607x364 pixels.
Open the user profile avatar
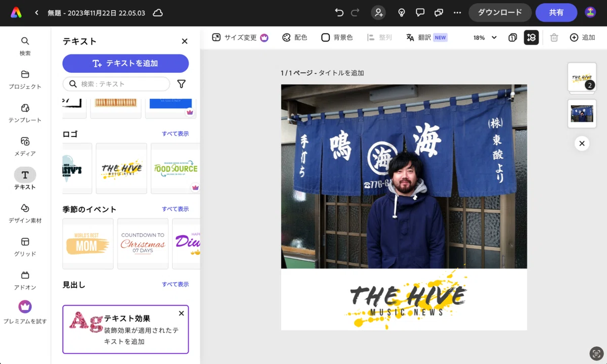590,13
